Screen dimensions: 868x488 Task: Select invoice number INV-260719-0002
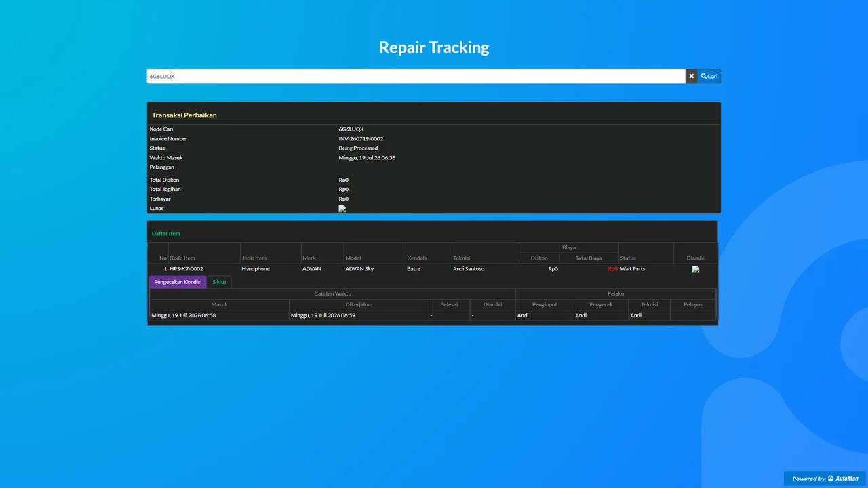[x=361, y=139]
